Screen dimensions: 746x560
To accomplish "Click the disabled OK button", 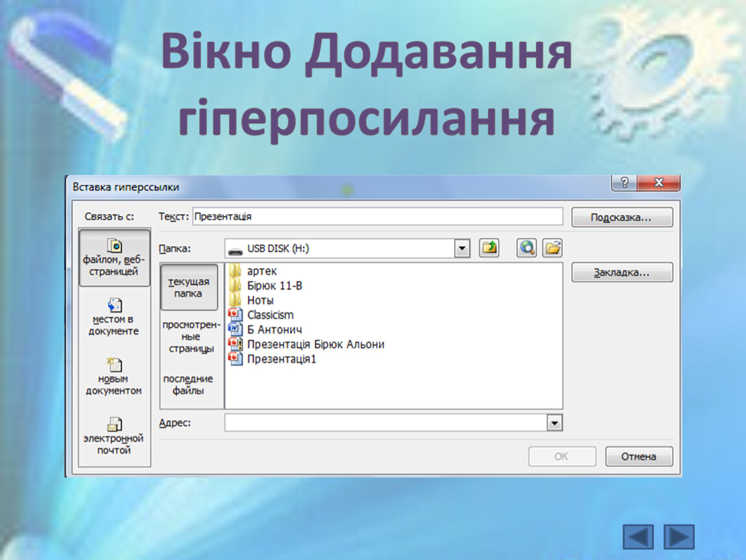I will click(x=562, y=456).
